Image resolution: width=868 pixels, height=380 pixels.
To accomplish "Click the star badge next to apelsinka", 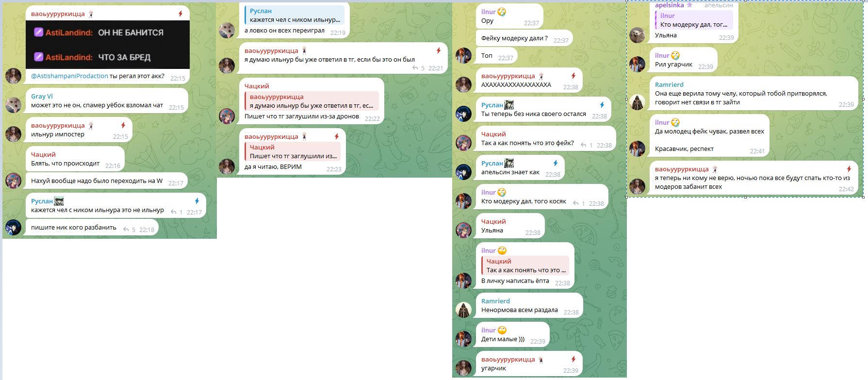I will point(689,5).
